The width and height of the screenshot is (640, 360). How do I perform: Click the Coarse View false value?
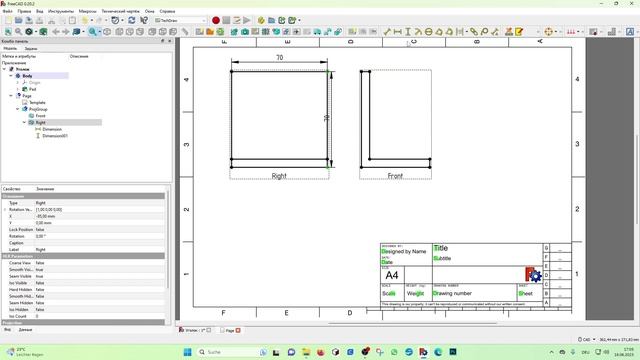(x=100, y=263)
